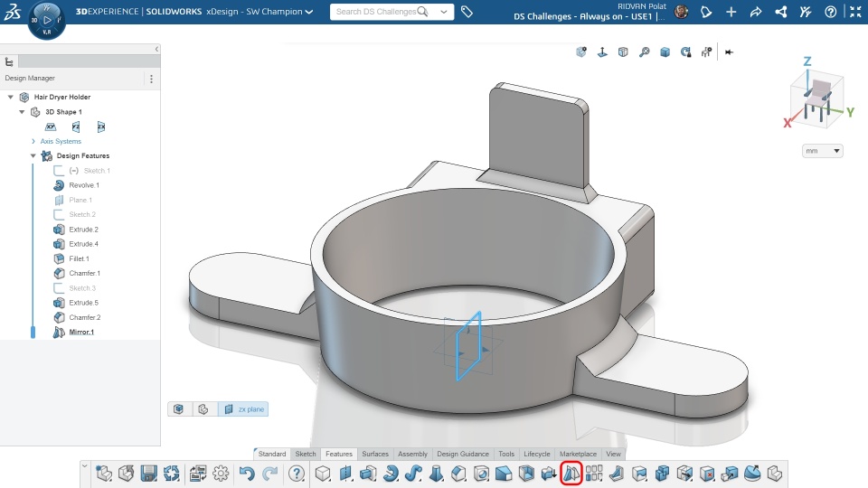The height and width of the screenshot is (488, 868).
Task: Select Chamfer.2 in the feature tree
Action: (x=85, y=317)
